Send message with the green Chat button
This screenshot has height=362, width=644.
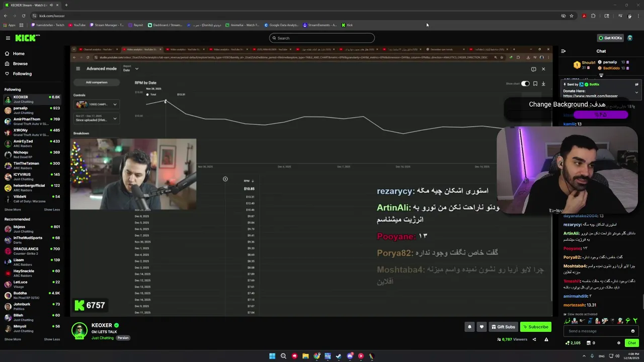coord(631,343)
